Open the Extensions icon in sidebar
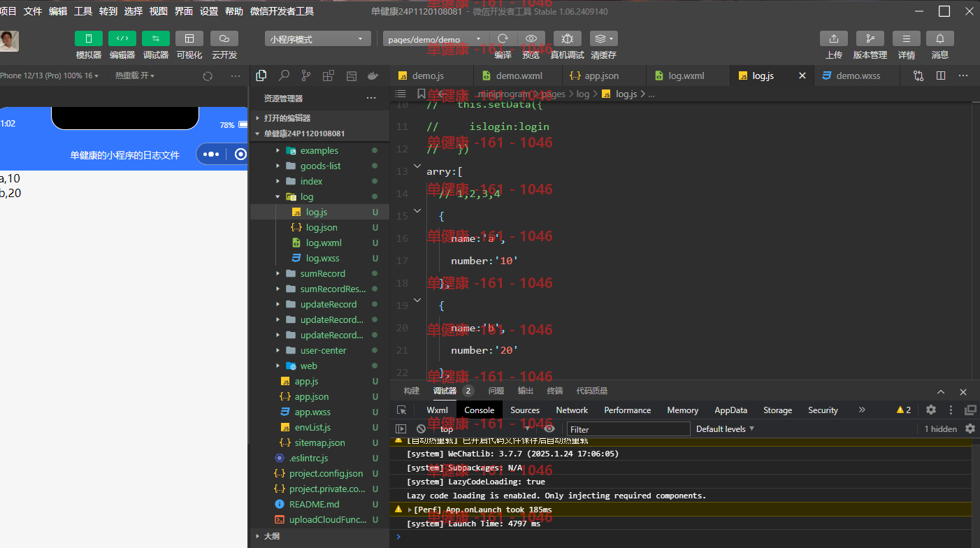This screenshot has height=548, width=980. tap(329, 75)
